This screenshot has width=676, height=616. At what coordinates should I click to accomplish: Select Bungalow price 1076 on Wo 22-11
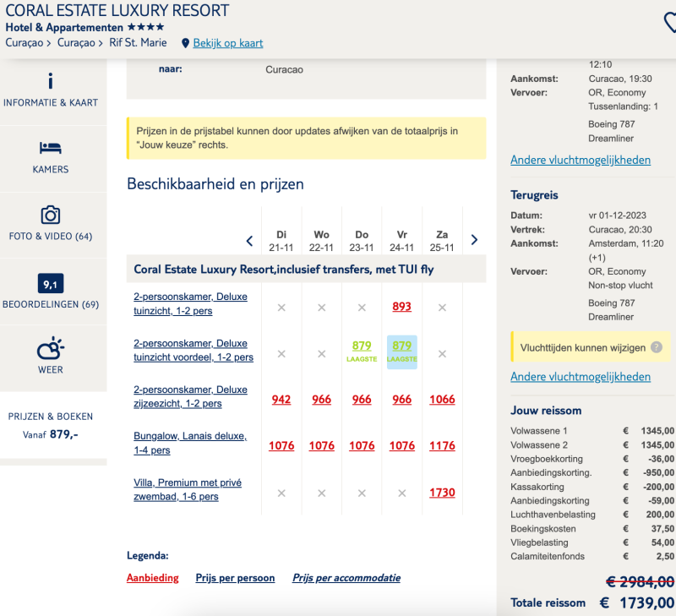(x=322, y=445)
